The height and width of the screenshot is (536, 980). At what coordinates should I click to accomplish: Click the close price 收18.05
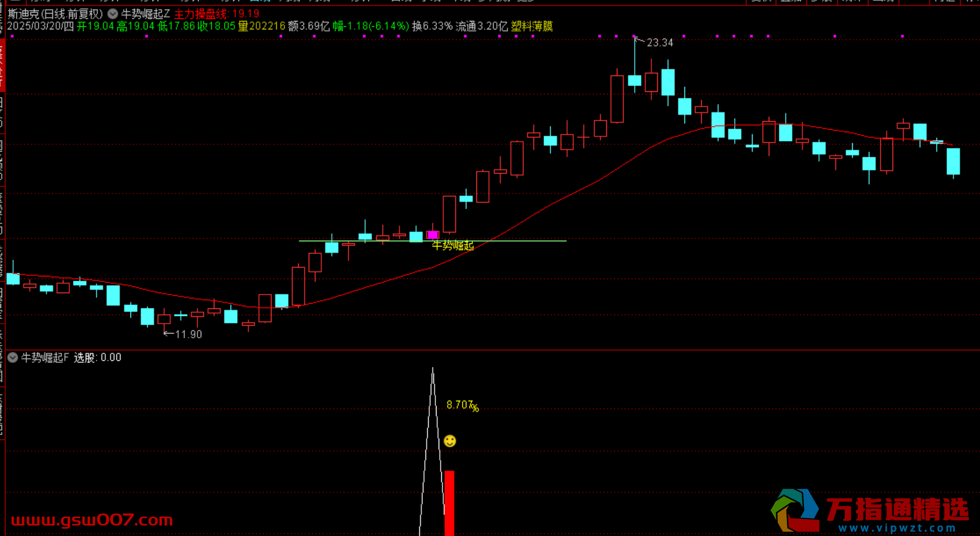click(216, 26)
